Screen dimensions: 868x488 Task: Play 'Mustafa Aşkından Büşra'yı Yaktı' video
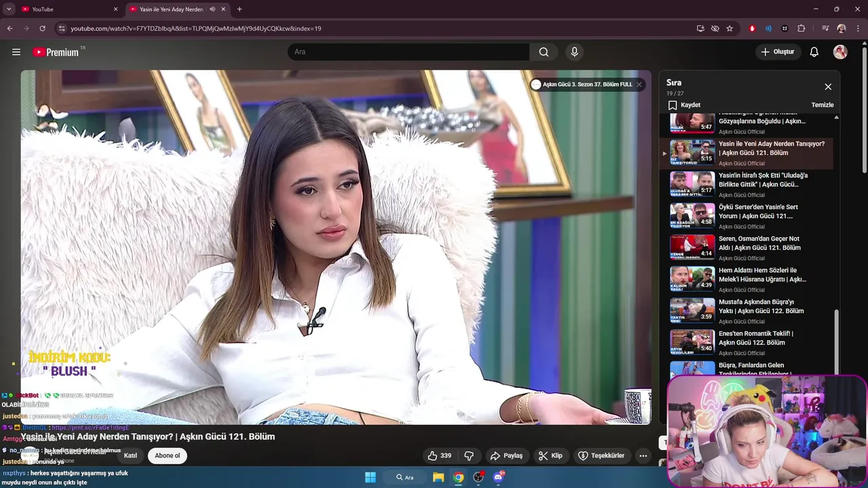747,311
